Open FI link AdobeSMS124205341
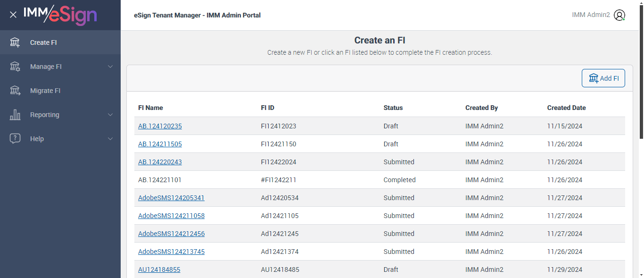The width and height of the screenshot is (644, 278). [171, 198]
